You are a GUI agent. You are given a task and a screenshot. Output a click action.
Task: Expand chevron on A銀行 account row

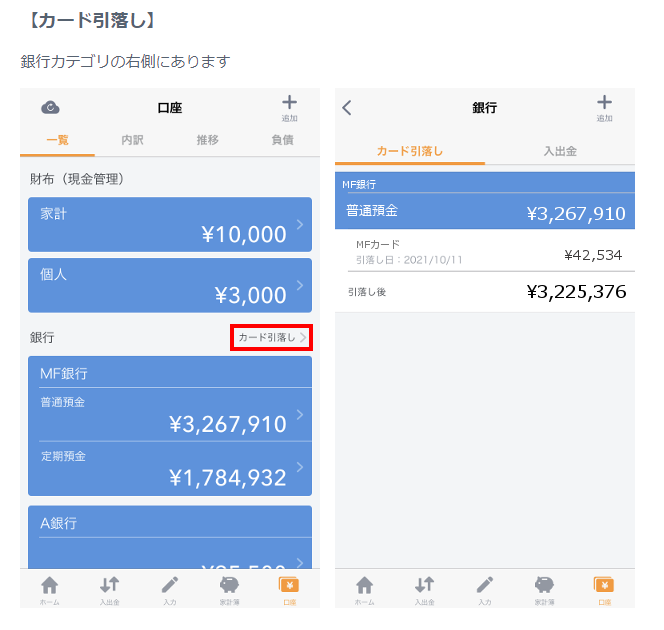pos(300,563)
